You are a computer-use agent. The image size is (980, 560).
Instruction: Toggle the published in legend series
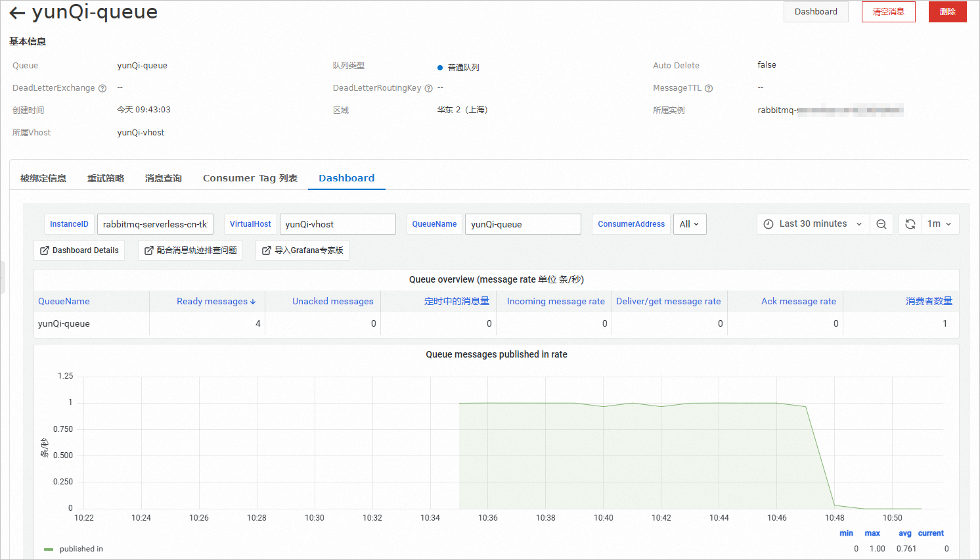click(81, 549)
